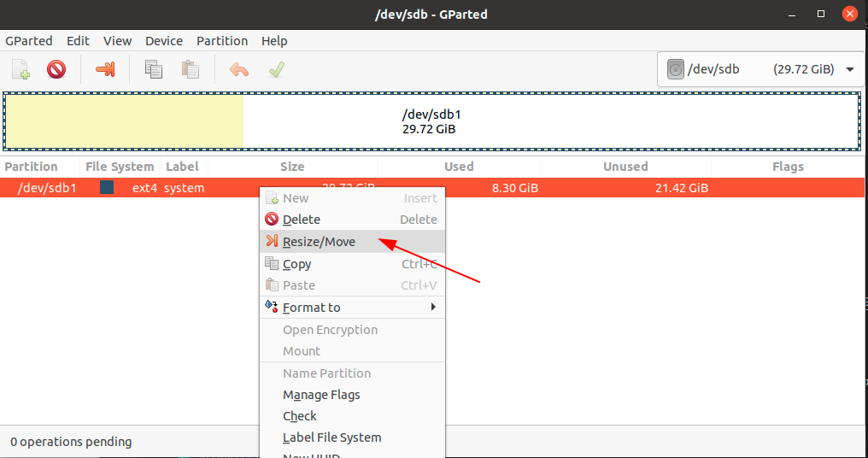868x458 pixels.
Task: Click Manage Flags in context menu
Action: coord(321,395)
